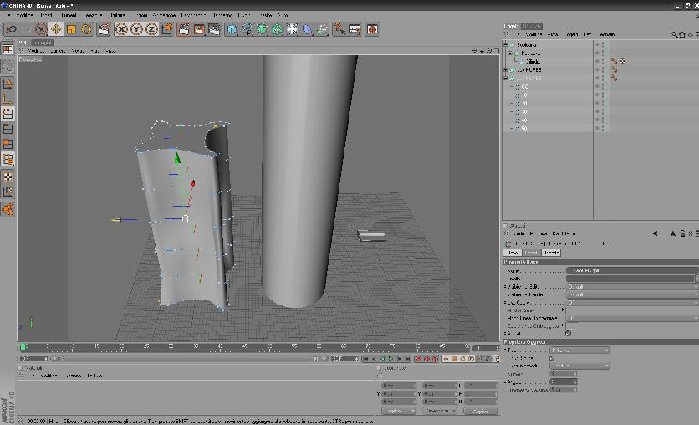Click the green Array modeling object icon
This screenshot has width=699, height=425.
277,29
